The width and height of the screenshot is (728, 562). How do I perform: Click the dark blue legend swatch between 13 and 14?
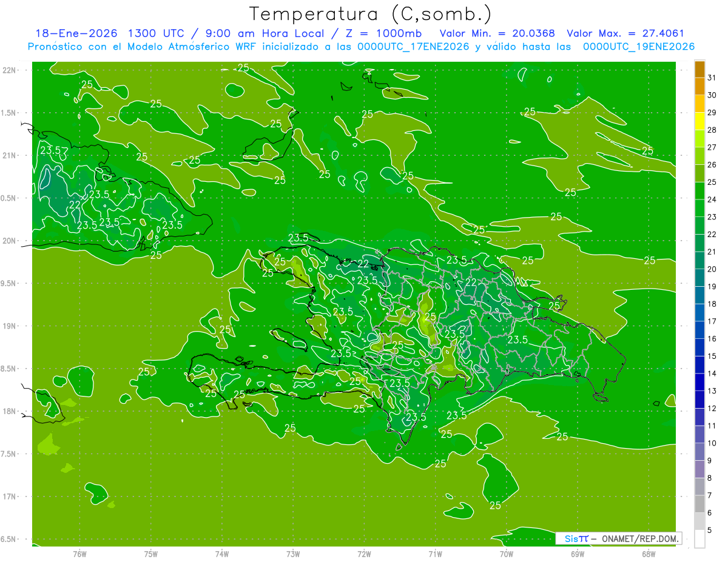tap(699, 382)
